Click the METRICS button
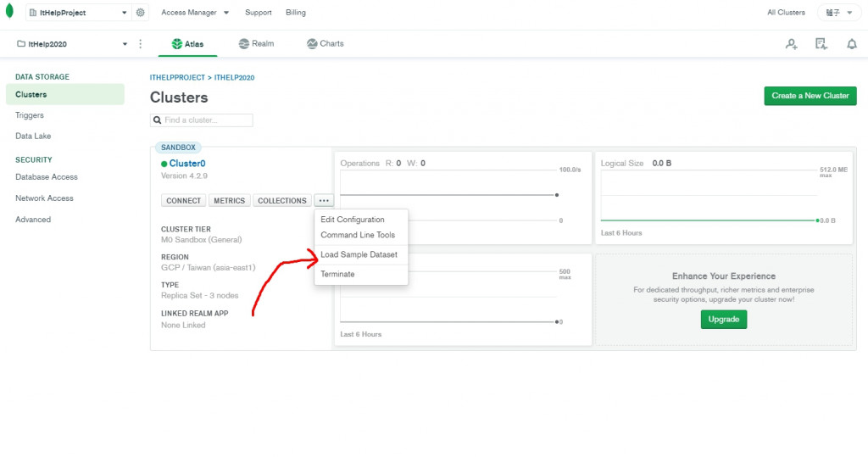 click(229, 201)
